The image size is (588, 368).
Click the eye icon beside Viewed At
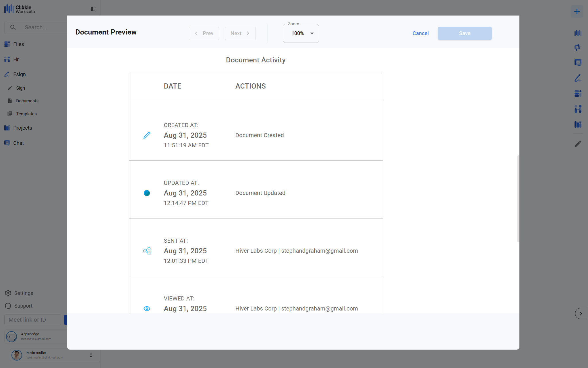(x=147, y=308)
